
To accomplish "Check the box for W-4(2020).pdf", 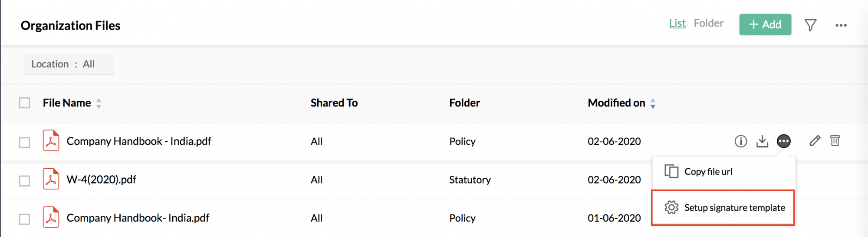I will point(24,181).
